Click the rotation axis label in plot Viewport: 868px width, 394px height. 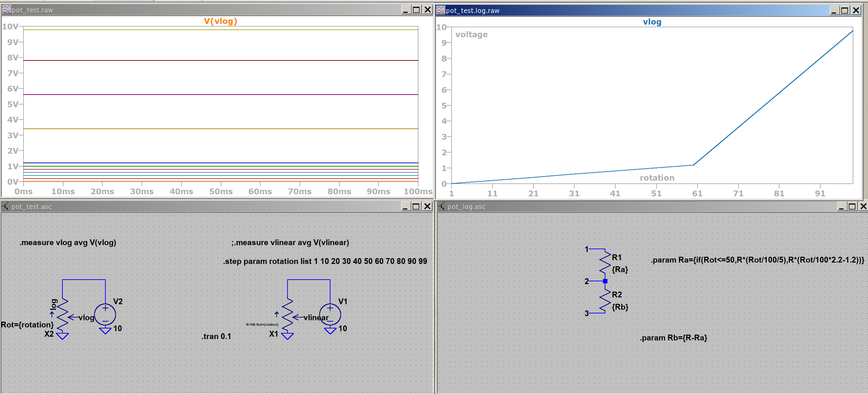point(657,178)
